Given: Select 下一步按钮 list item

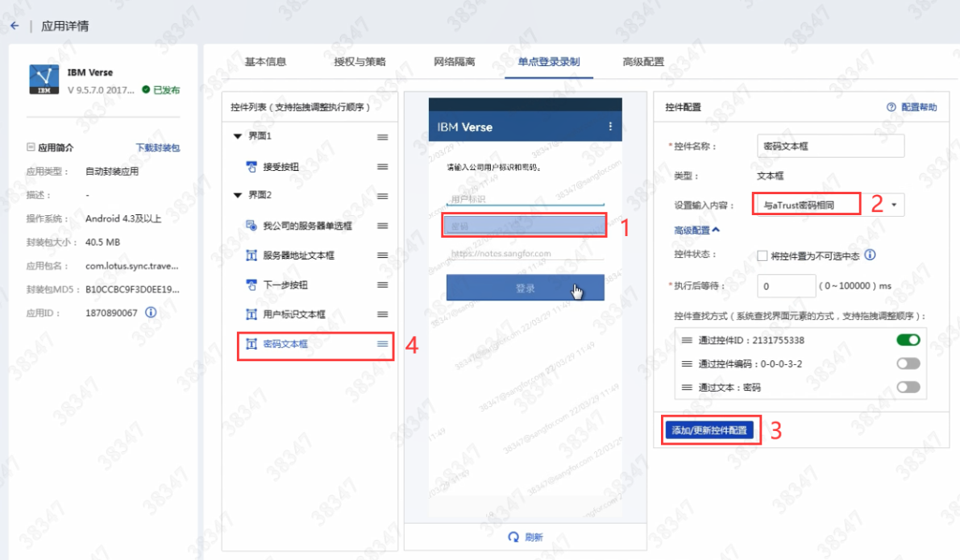Looking at the screenshot, I should point(285,284).
